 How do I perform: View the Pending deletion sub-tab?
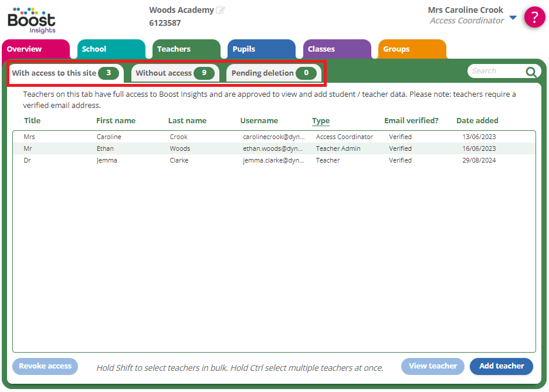click(273, 73)
